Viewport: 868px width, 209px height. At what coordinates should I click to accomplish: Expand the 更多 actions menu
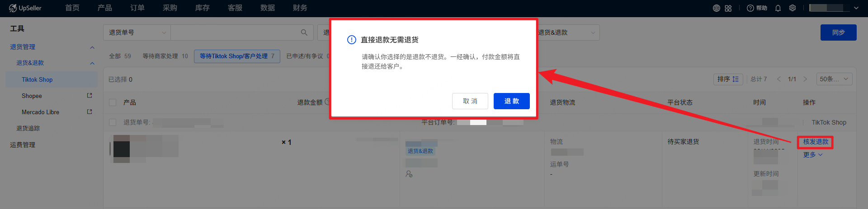click(813, 155)
